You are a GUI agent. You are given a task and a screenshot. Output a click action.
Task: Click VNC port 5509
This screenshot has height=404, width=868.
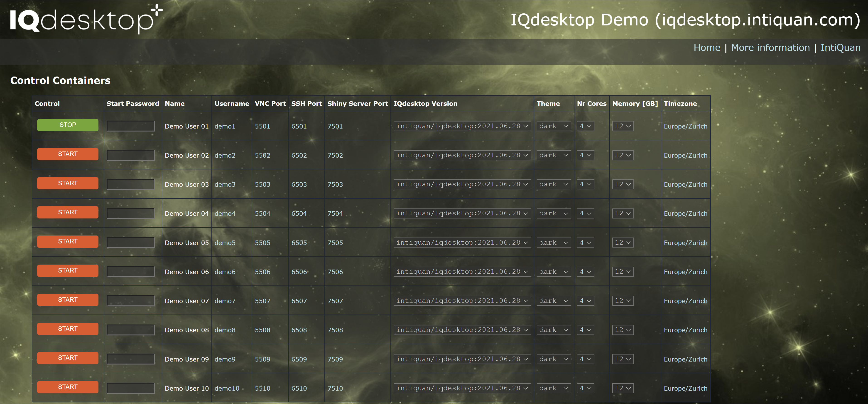(262, 359)
